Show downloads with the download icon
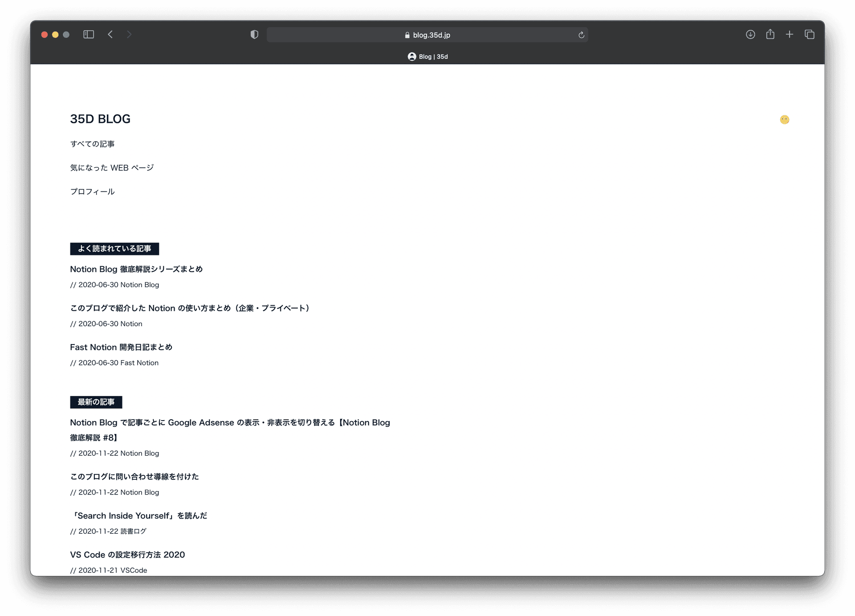Viewport: 855px width, 616px height. click(750, 34)
